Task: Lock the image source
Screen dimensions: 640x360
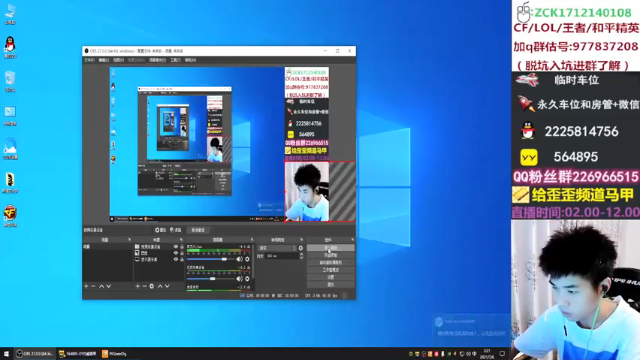Action: (x=182, y=253)
